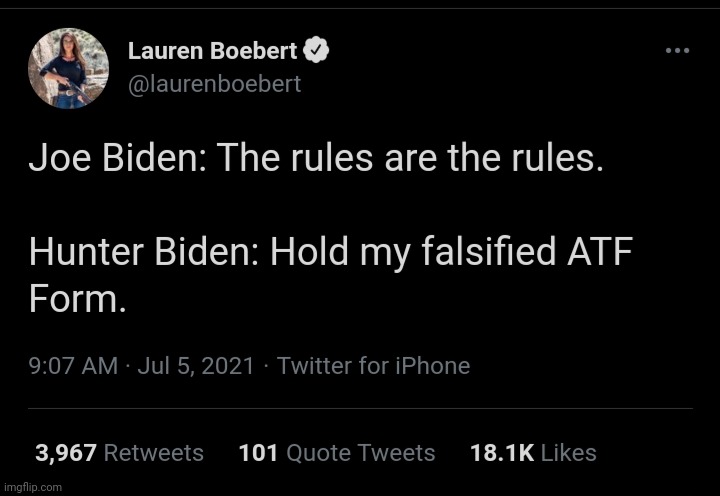The image size is (720, 496).
Task: Click the 101 quote count number
Action: click(258, 453)
